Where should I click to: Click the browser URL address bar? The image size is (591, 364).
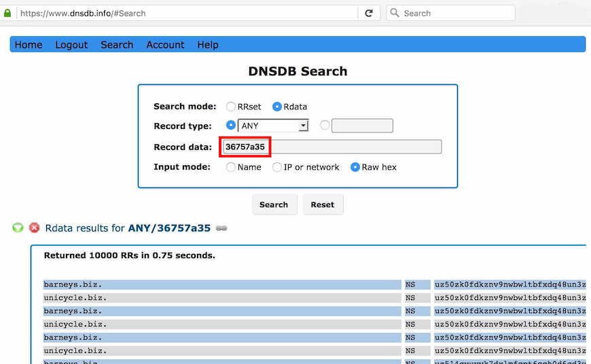coord(187,13)
